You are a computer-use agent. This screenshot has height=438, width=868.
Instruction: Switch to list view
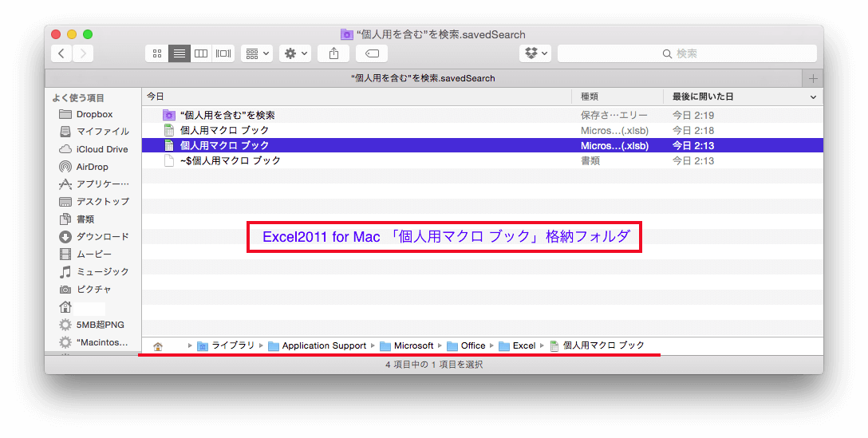tap(180, 53)
